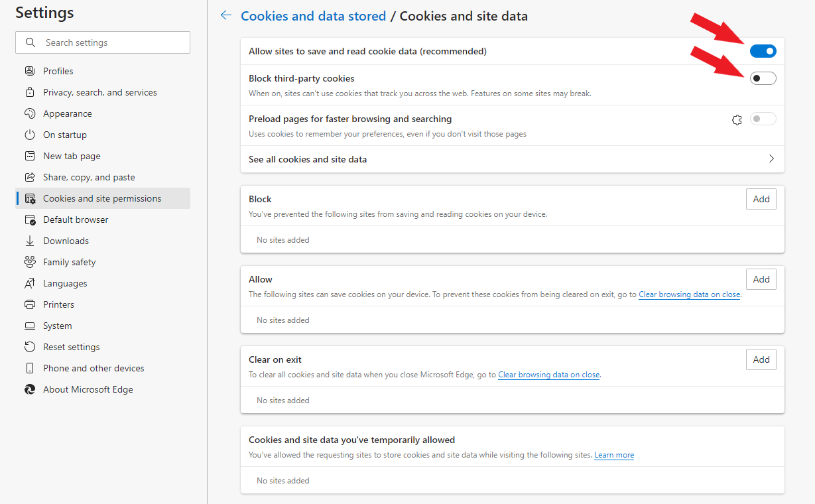The image size is (815, 504).
Task: Click the Downloads arrow icon
Action: [x=30, y=241]
